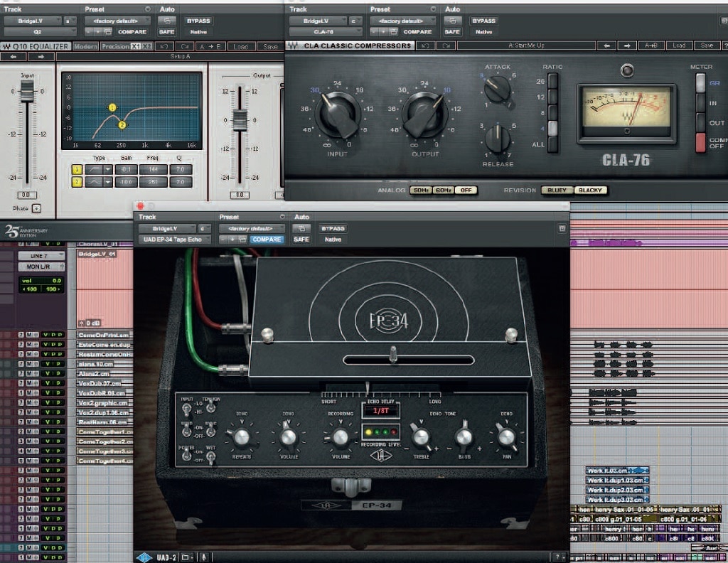Open LINE 7 input selector in track panel

tap(41, 256)
